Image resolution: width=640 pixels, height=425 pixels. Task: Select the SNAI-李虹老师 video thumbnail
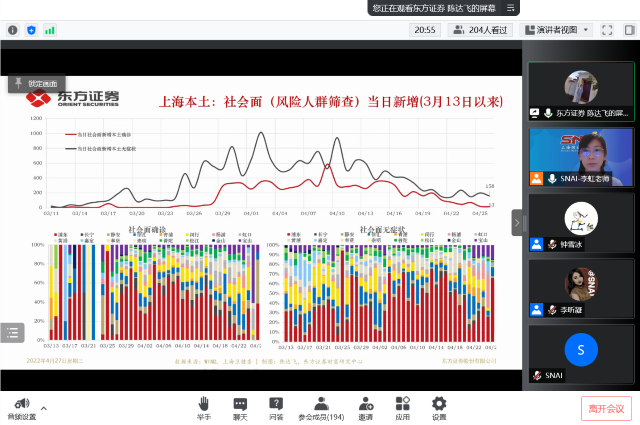pyautogui.click(x=580, y=156)
